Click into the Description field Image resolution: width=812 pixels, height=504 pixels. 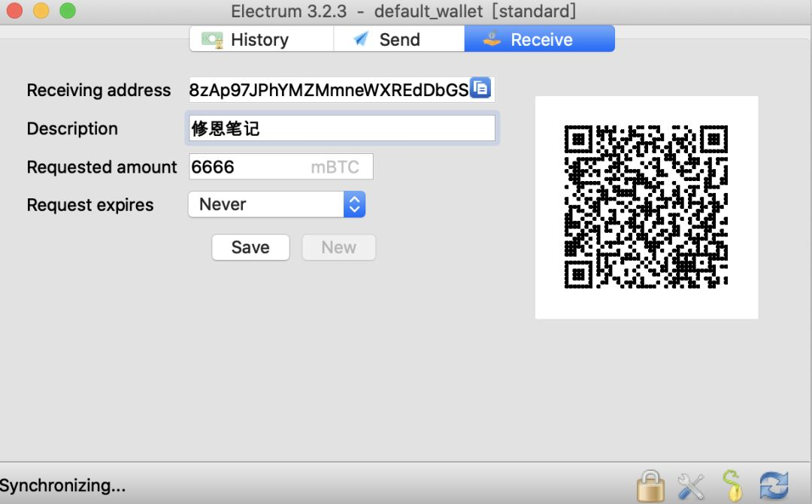(342, 128)
